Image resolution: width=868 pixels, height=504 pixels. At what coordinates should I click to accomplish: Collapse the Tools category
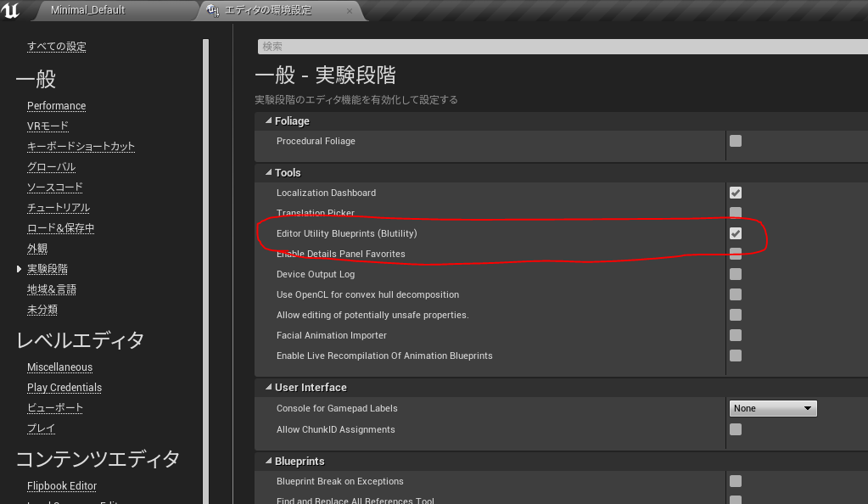(x=268, y=172)
